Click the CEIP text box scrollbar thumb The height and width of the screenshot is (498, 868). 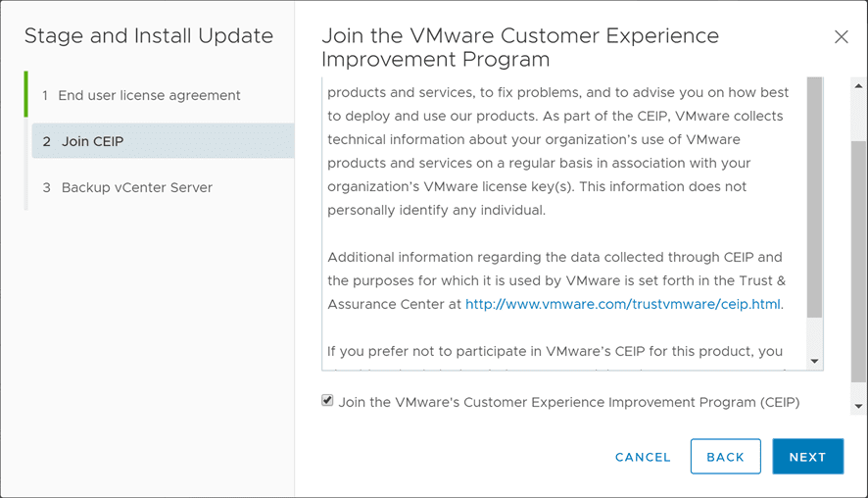815,196
